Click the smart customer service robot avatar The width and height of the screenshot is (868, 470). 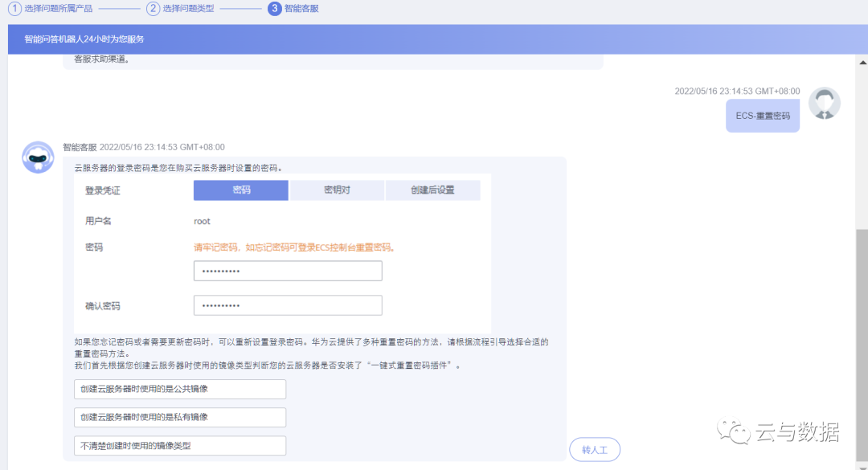click(37, 157)
